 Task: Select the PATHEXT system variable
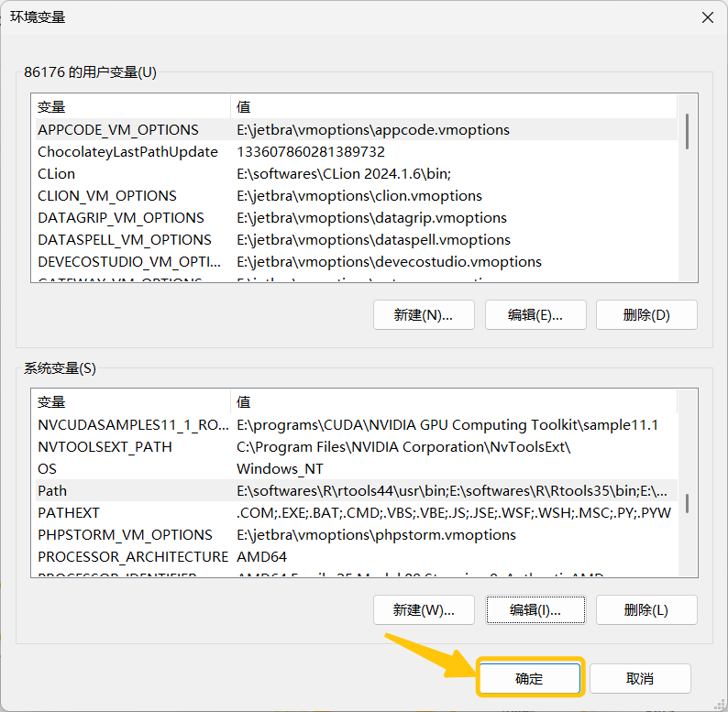coord(69,513)
